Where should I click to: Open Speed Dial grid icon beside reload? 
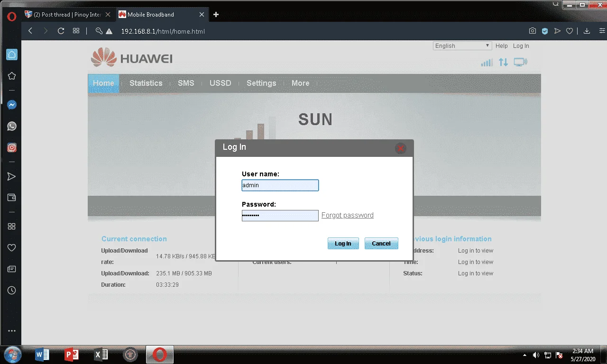(76, 31)
